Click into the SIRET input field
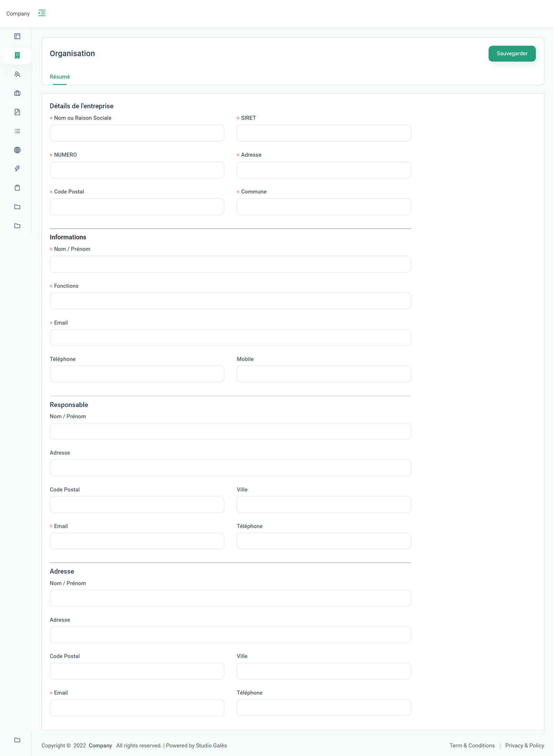The image size is (554, 756). pyautogui.click(x=323, y=133)
